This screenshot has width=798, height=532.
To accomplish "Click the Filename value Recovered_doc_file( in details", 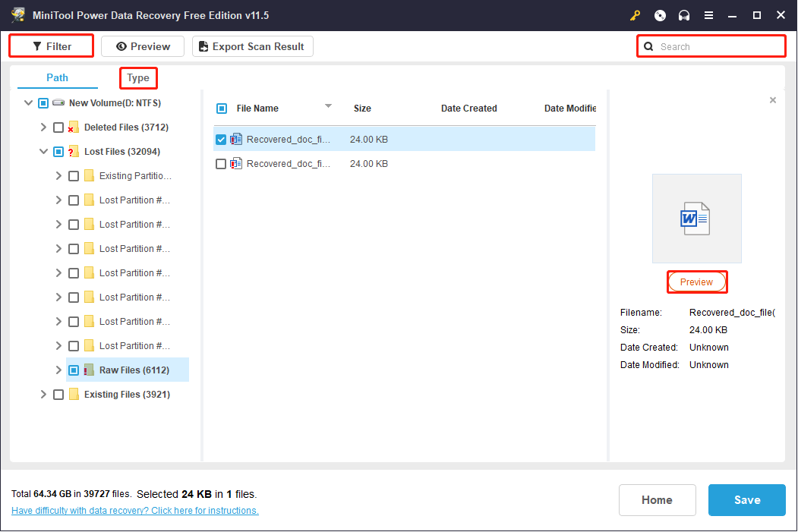I will (x=733, y=313).
